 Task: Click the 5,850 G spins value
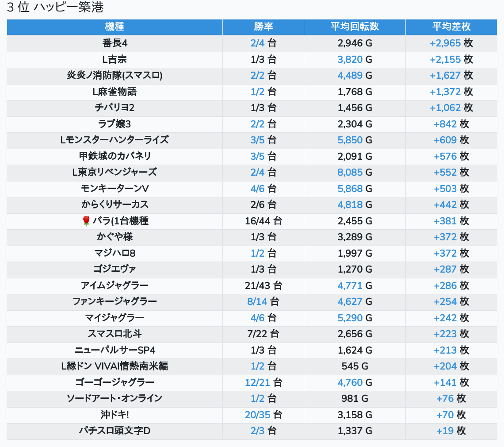[355, 140]
